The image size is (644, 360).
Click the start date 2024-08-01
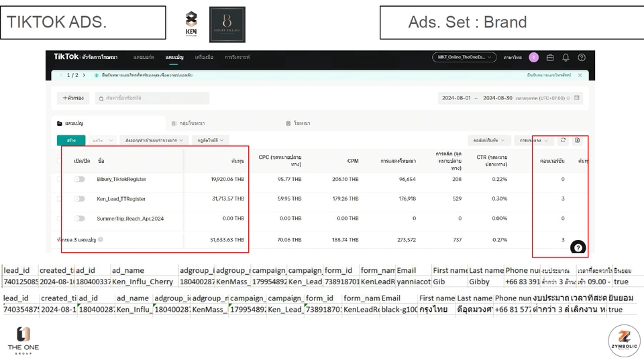456,98
